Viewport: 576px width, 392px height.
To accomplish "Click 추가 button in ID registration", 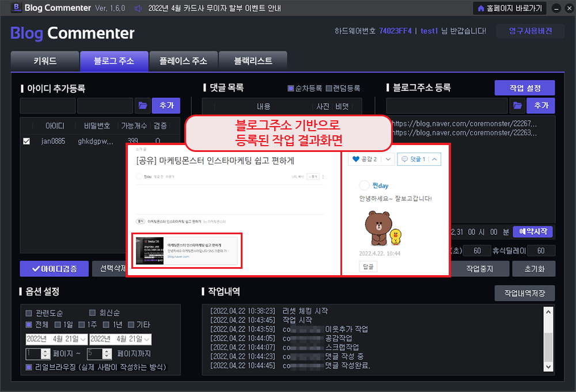I will [166, 106].
